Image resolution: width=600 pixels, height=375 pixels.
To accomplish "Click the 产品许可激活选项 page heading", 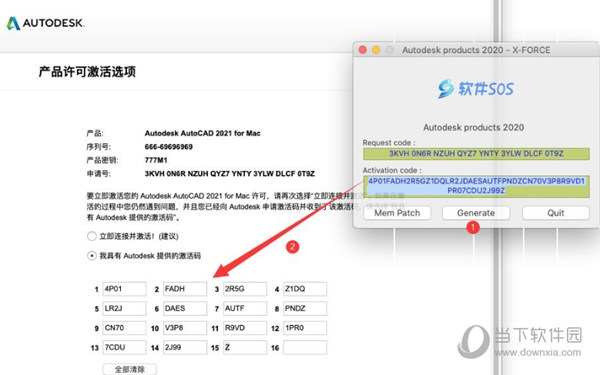I will pyautogui.click(x=87, y=72).
